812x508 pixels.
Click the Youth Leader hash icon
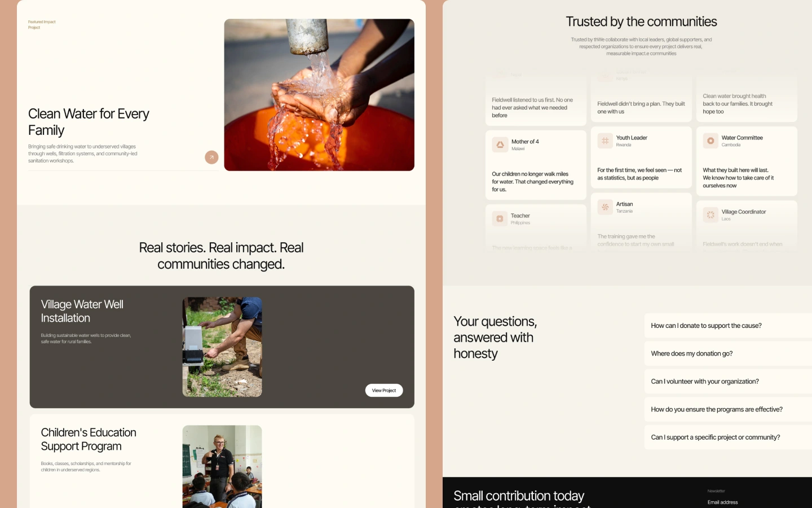[x=605, y=141]
